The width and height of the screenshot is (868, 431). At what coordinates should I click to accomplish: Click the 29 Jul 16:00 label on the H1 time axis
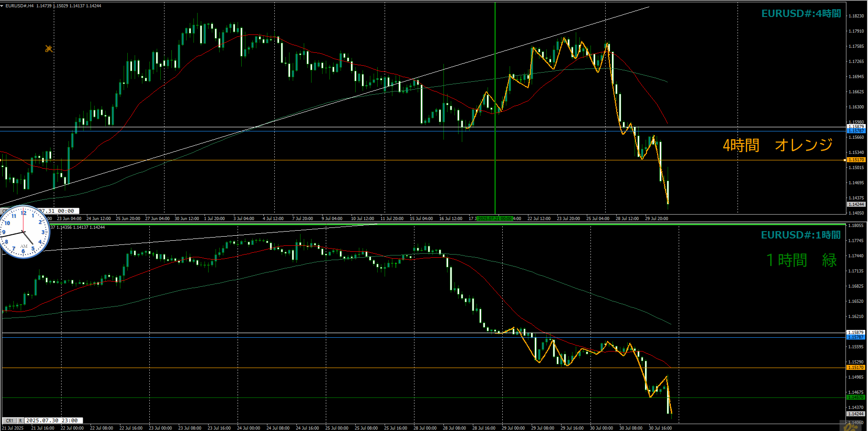[572, 428]
